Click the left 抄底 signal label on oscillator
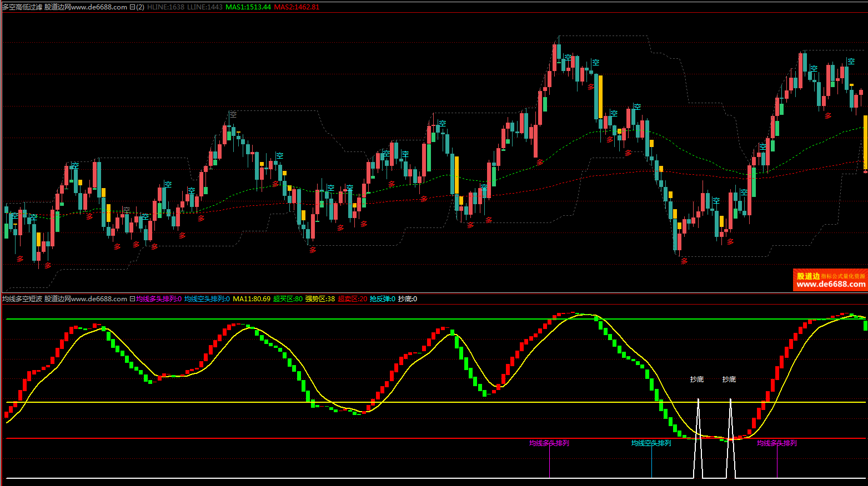 click(x=697, y=379)
